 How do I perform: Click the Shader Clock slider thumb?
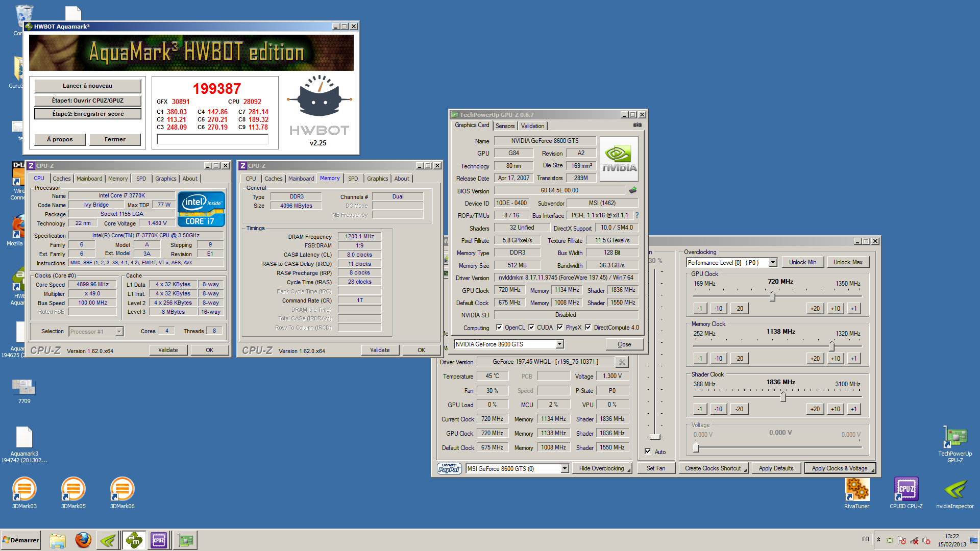[783, 397]
